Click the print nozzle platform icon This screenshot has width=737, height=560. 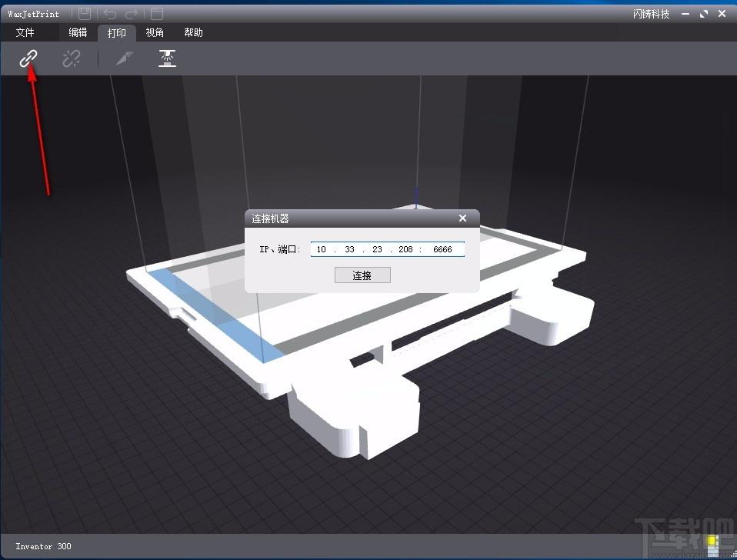(x=167, y=58)
